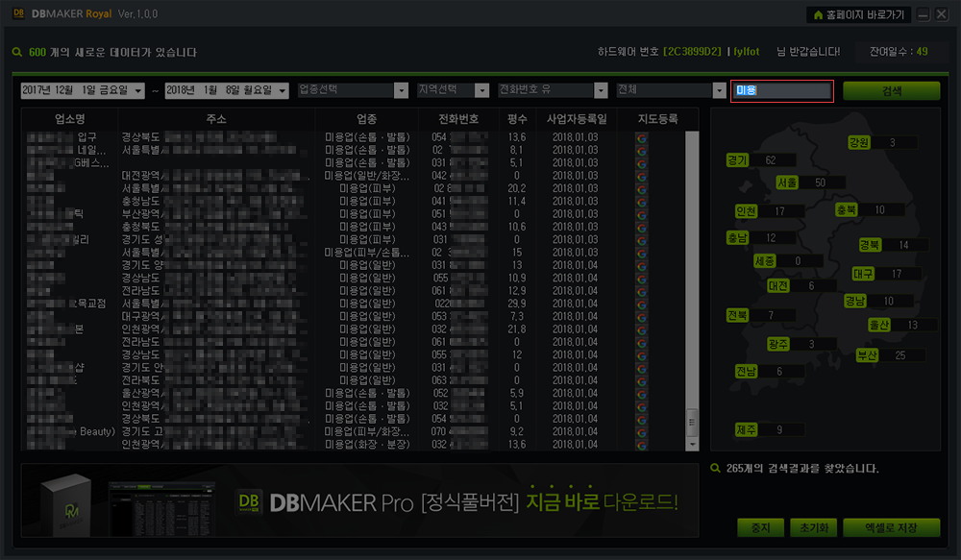Click magnifier icon beside 265 search results

tap(715, 468)
